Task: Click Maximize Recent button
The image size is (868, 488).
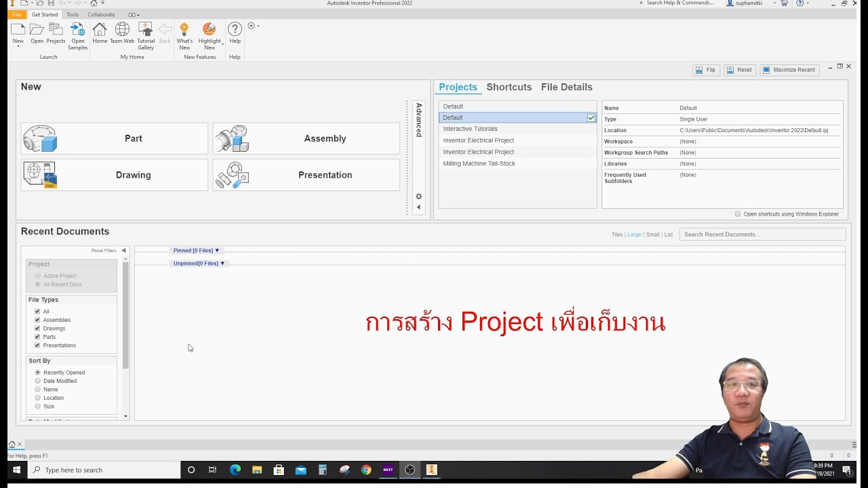Action: tap(789, 70)
